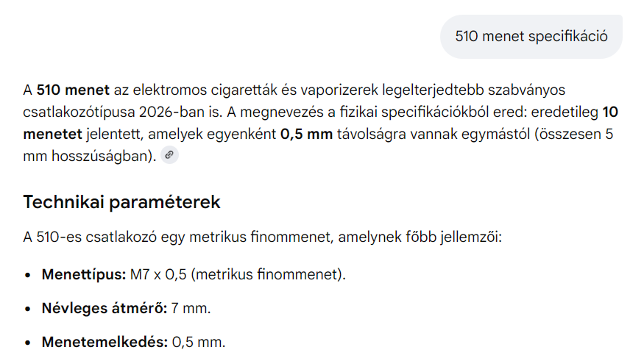Click the bold "510 menet" text
Image resolution: width=644 pixels, height=361 pixels.
tap(73, 90)
